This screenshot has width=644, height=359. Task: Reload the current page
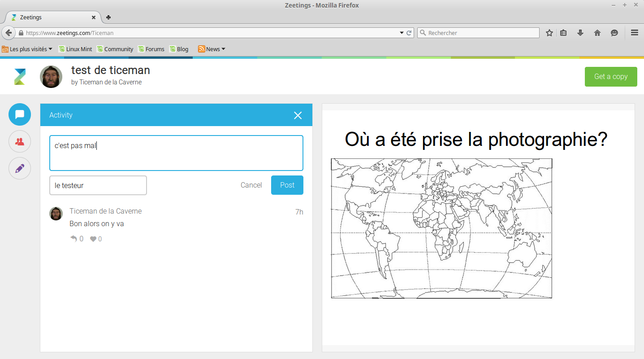(409, 33)
